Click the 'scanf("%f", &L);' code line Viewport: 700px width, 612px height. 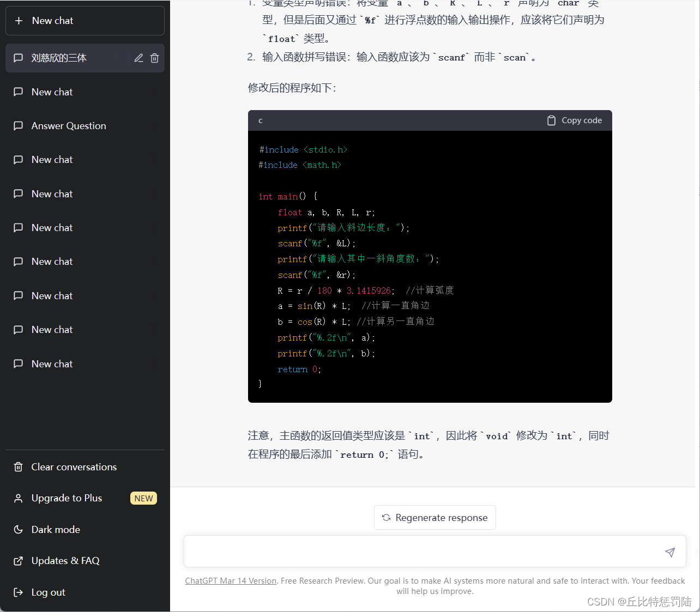tap(317, 244)
